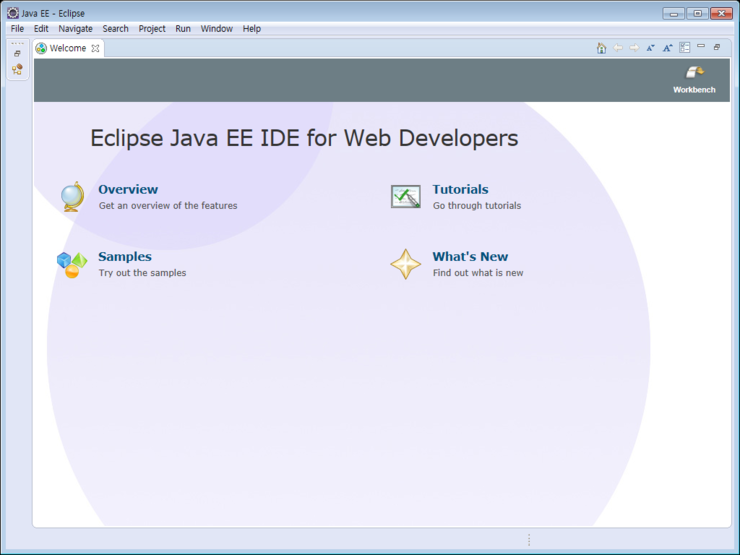Click the Workbench icon

(694, 72)
